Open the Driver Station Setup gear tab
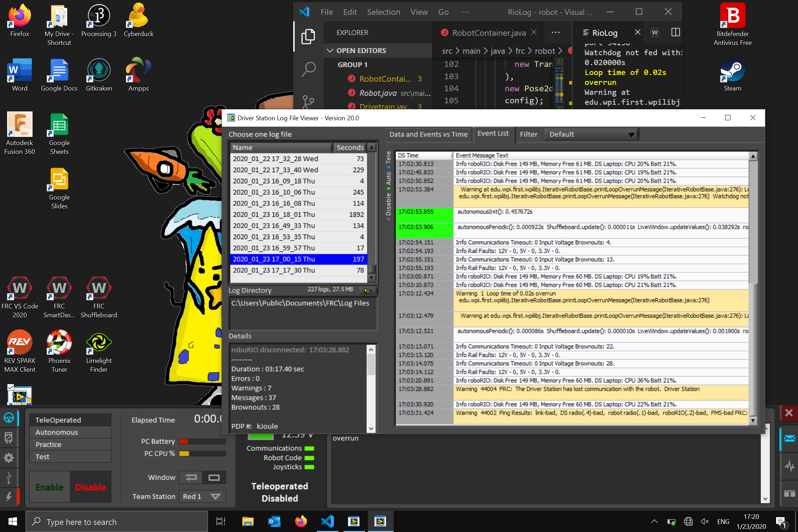This screenshot has width=798, height=532. tap(8, 458)
